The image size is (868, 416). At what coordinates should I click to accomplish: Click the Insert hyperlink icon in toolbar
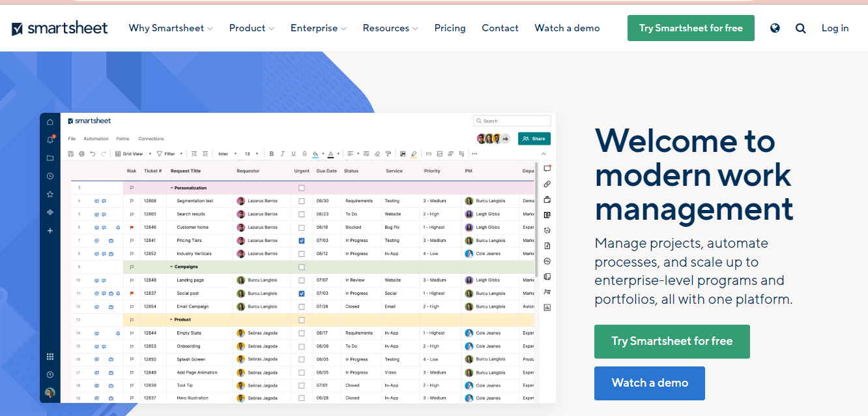coord(429,154)
